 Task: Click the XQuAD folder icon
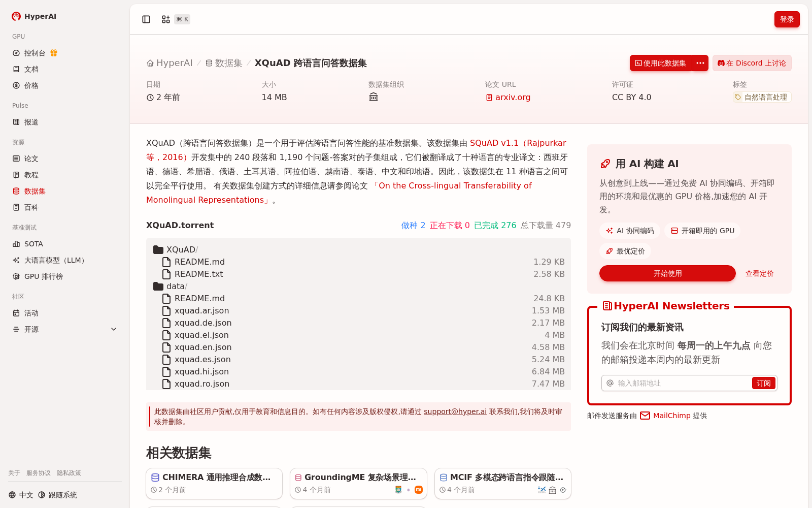158,249
